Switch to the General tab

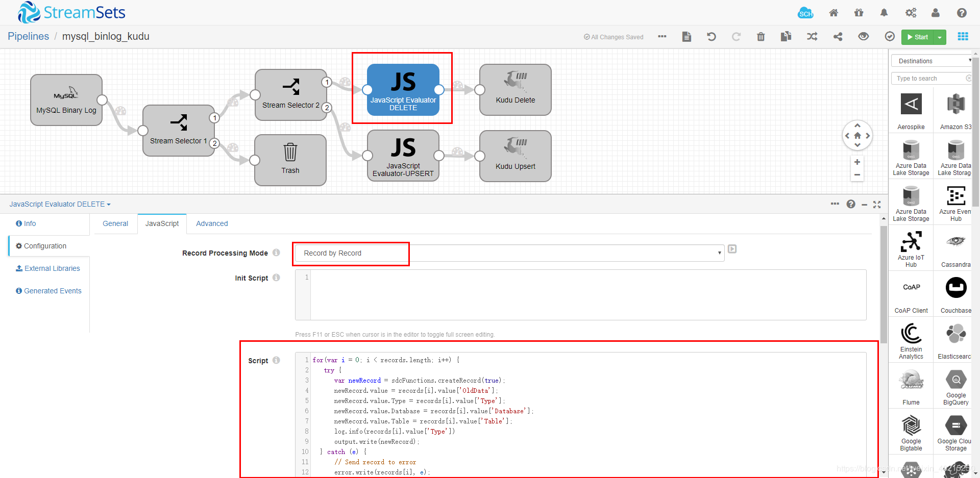[x=115, y=223]
